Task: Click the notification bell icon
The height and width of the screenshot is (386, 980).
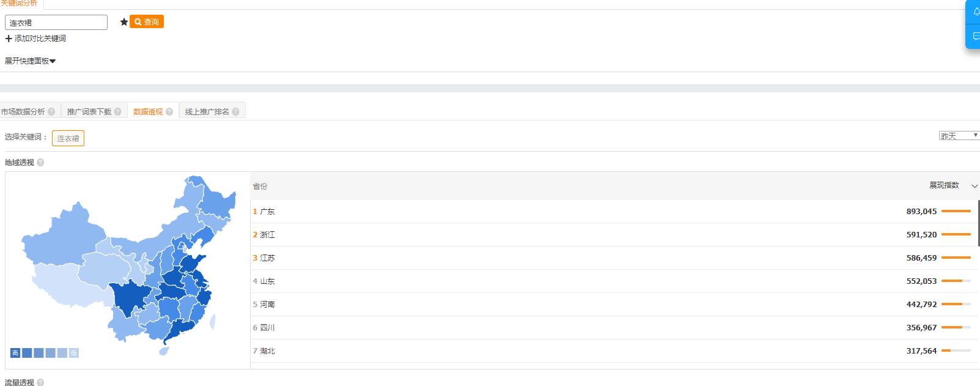Action: tap(976, 12)
